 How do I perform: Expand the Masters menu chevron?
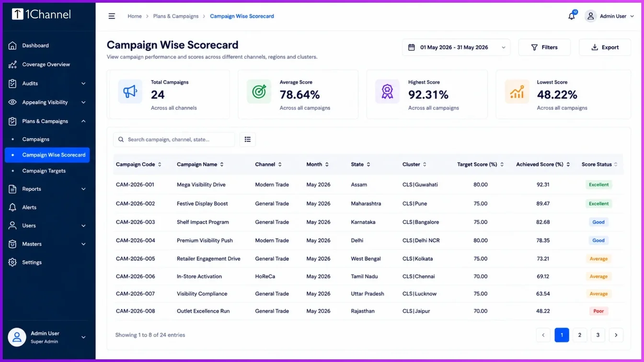[83, 244]
